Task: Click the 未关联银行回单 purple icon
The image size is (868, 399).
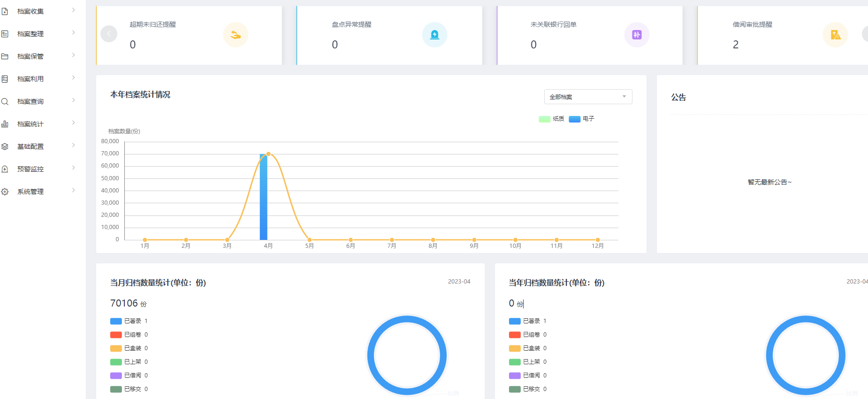Action: coord(637,35)
